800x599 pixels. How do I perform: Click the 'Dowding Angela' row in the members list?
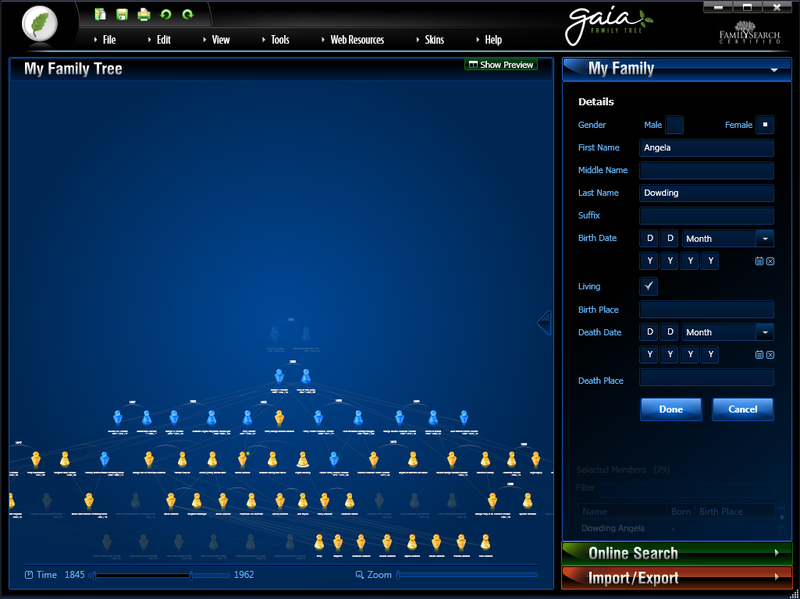[x=677, y=529]
